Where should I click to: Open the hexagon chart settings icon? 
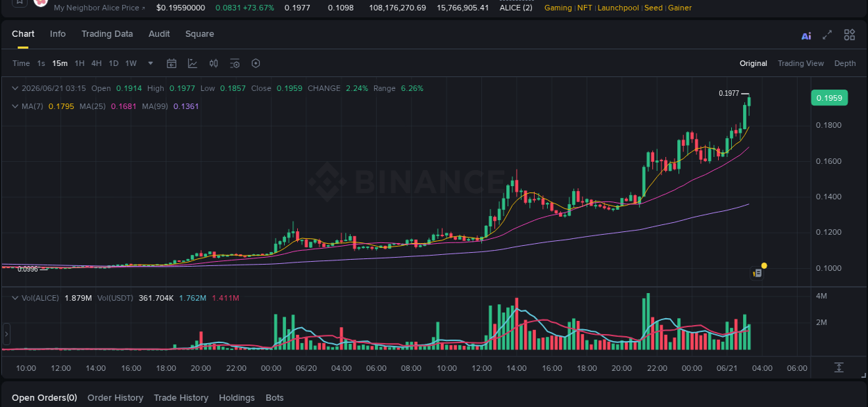256,63
